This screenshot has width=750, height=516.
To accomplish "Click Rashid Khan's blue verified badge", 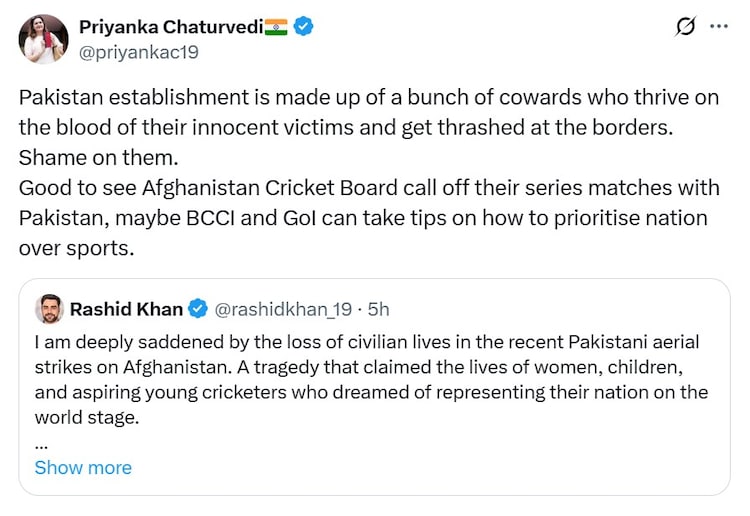I will pyautogui.click(x=199, y=309).
